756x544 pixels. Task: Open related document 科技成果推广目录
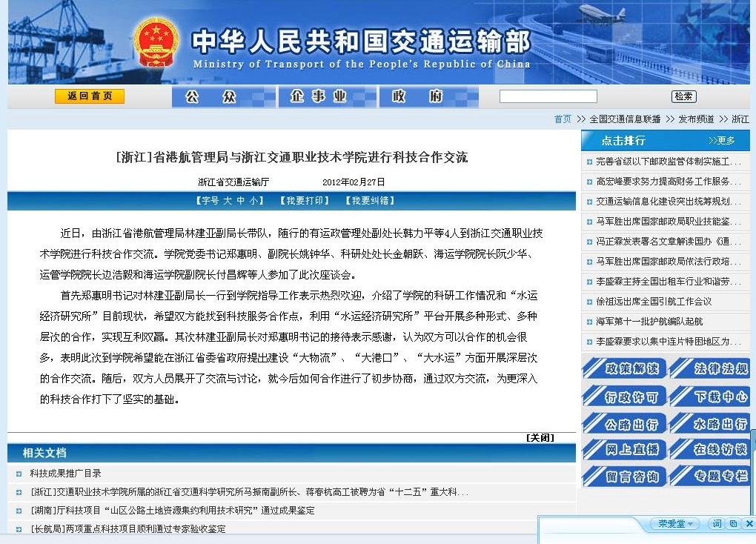[65, 474]
